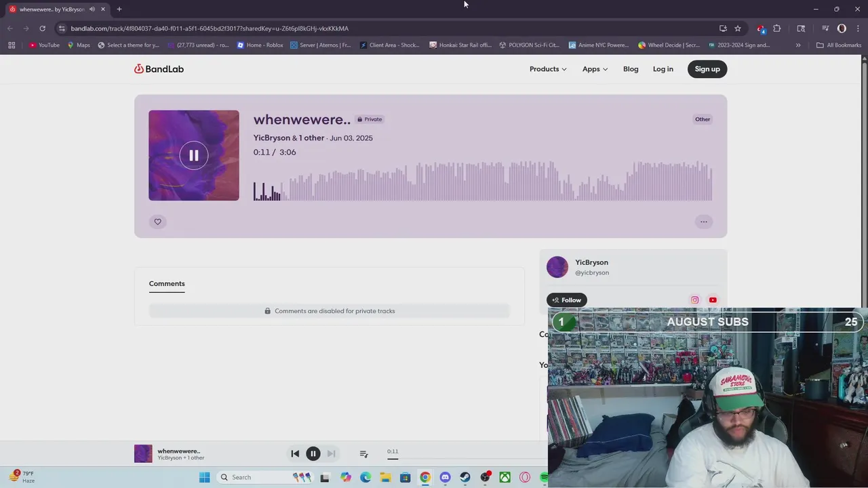Open the browser profile avatar

tap(842, 28)
